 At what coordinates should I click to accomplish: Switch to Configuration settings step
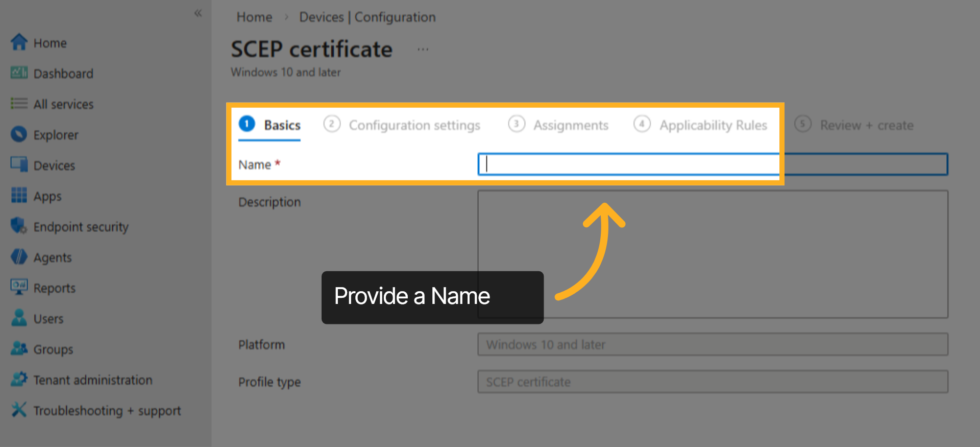pyautogui.click(x=402, y=125)
